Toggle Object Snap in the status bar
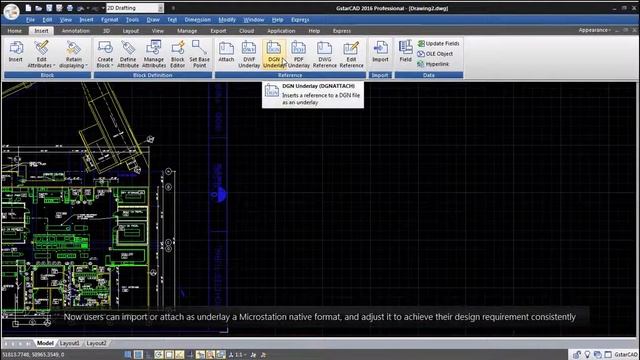The image size is (640, 360). click(169, 355)
